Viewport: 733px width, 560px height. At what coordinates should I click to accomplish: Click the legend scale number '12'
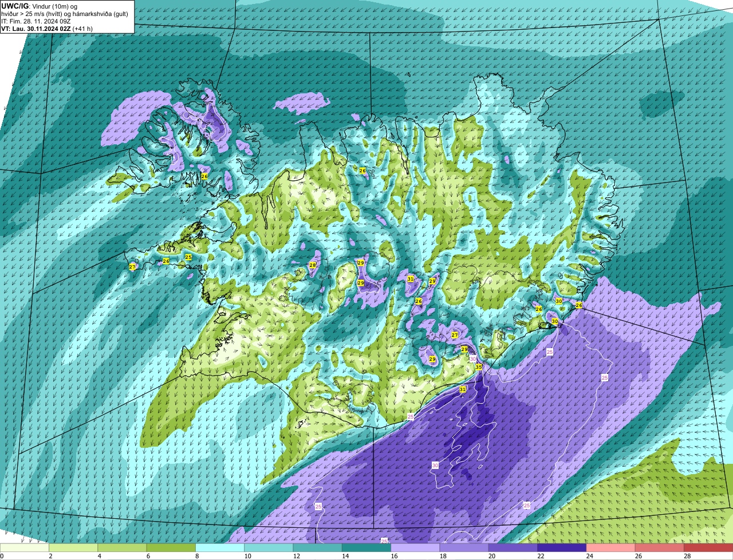point(296,556)
